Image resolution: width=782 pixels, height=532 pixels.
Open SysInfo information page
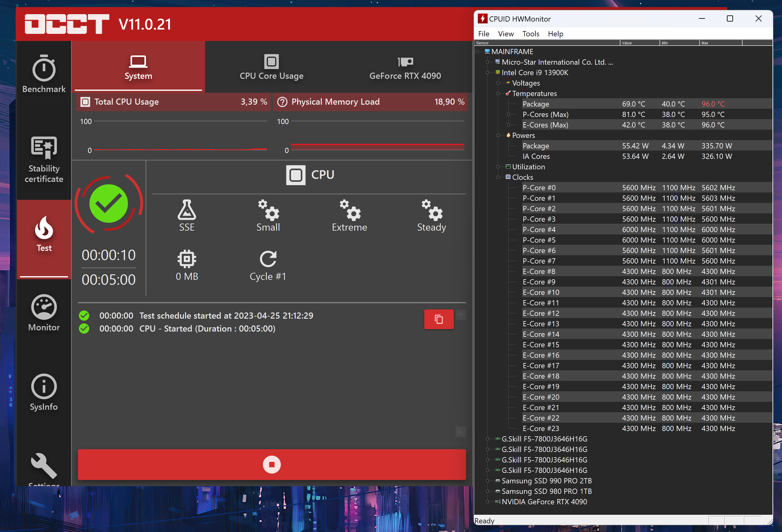tap(44, 392)
